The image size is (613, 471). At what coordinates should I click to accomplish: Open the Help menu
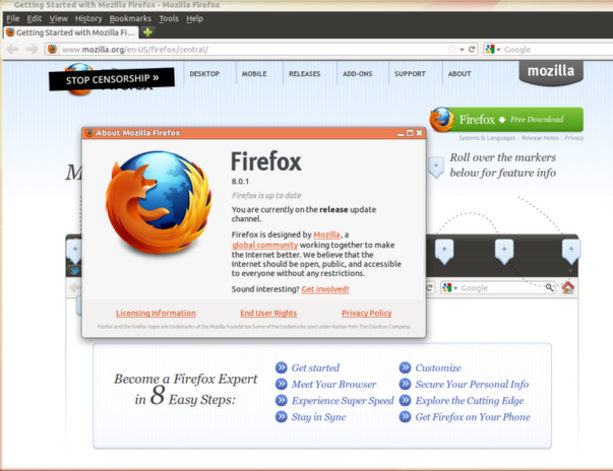tap(194, 18)
